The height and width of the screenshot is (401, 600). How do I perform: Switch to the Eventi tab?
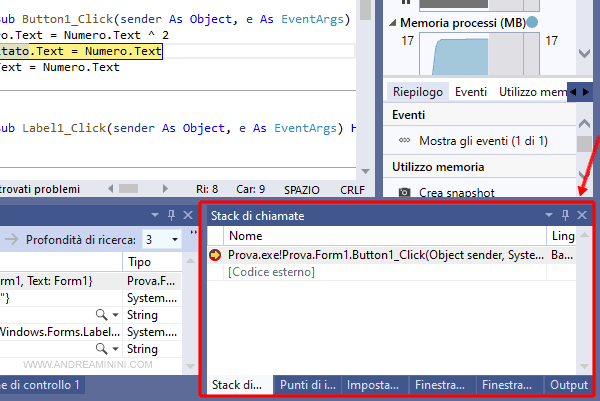coord(471,91)
